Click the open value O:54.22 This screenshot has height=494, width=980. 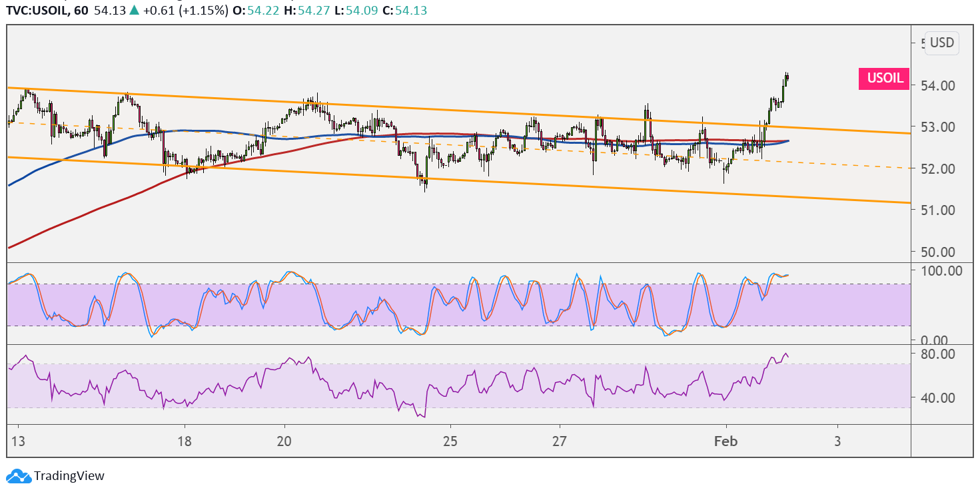click(256, 10)
